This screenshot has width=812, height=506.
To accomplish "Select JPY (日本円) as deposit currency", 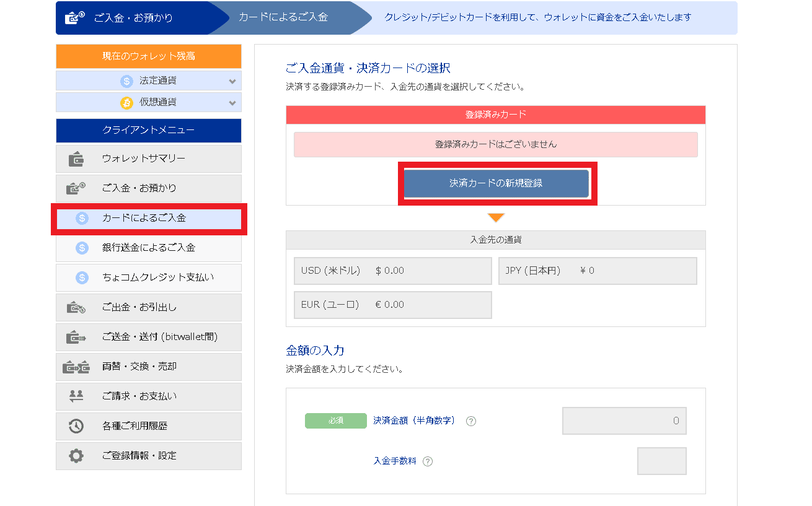I will pyautogui.click(x=597, y=271).
